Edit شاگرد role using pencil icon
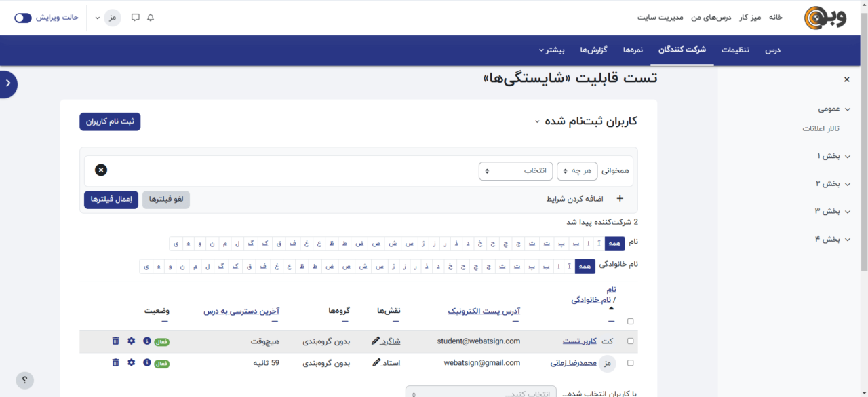Viewport: 868px width, 397px height. pos(376,341)
